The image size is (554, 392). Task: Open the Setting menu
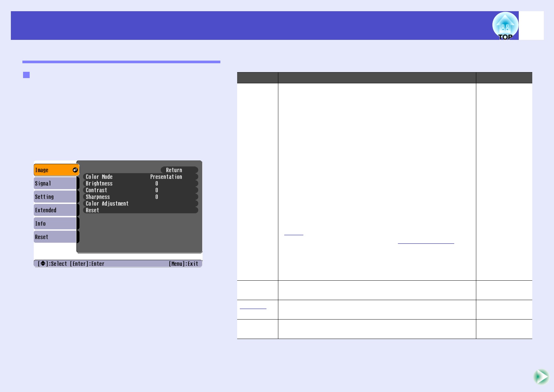(x=55, y=197)
